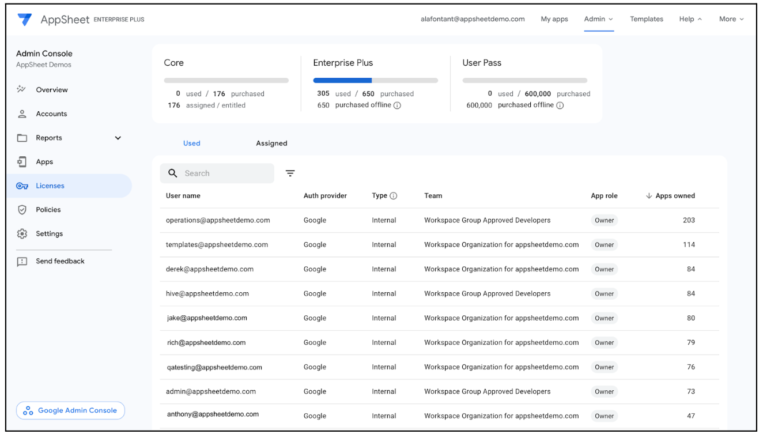Click the Overview icon in sidebar
The width and height of the screenshot is (763, 434).
[22, 90]
